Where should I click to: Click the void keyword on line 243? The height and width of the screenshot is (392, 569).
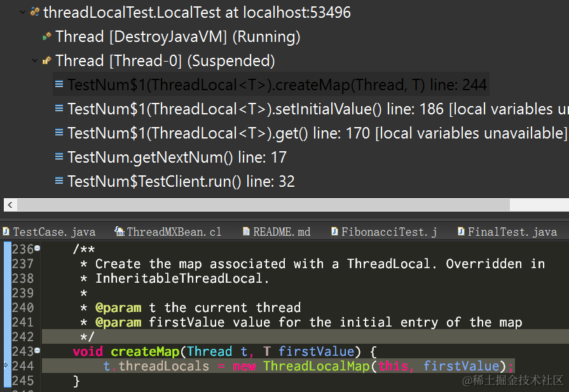pos(88,351)
